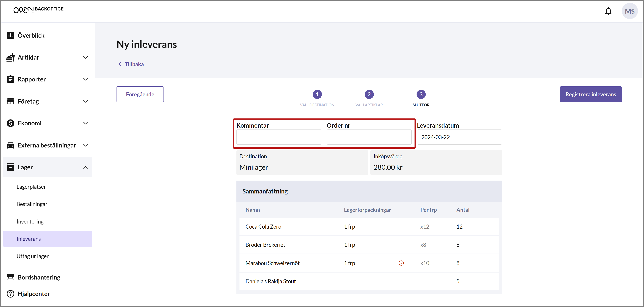The height and width of the screenshot is (307, 644).
Task: Expand the Artiklar menu chevron
Action: [85, 57]
